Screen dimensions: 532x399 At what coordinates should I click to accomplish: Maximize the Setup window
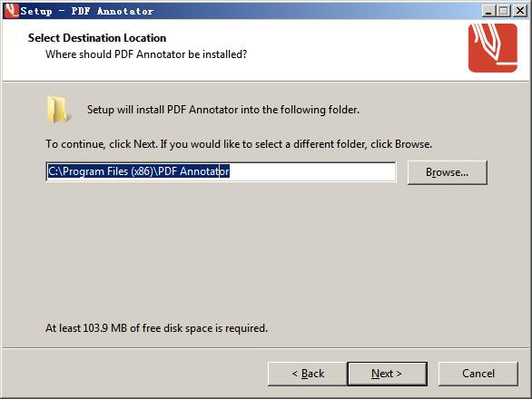pyautogui.click(x=504, y=11)
